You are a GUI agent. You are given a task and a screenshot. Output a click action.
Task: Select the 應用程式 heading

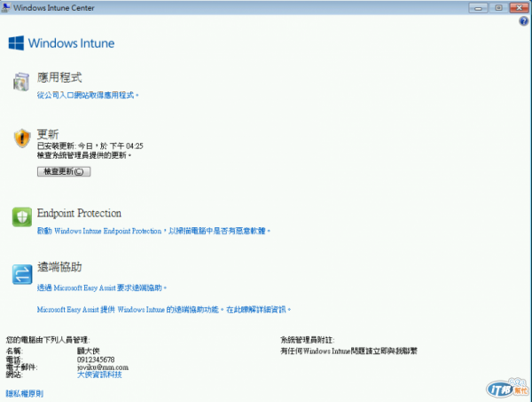pos(59,77)
